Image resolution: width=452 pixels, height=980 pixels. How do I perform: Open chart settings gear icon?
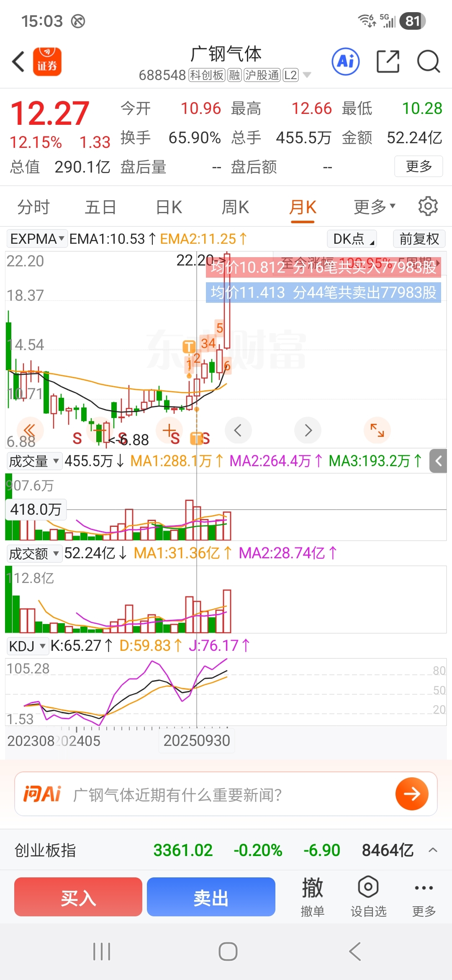click(428, 206)
